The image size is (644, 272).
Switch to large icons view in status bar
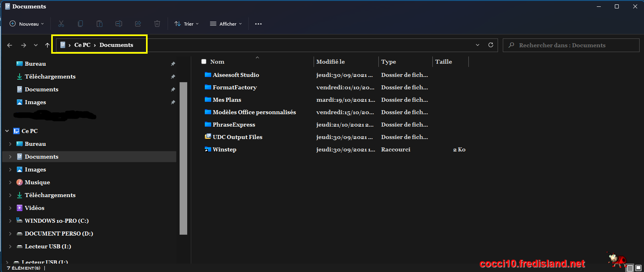click(638, 268)
